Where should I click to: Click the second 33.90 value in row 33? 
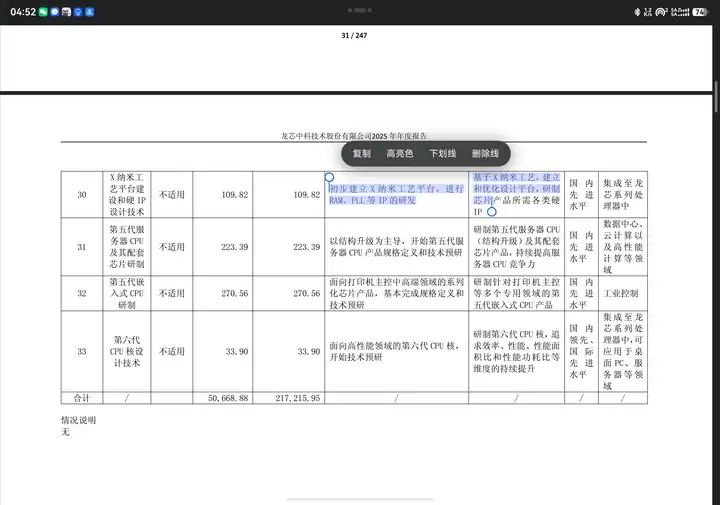309,352
